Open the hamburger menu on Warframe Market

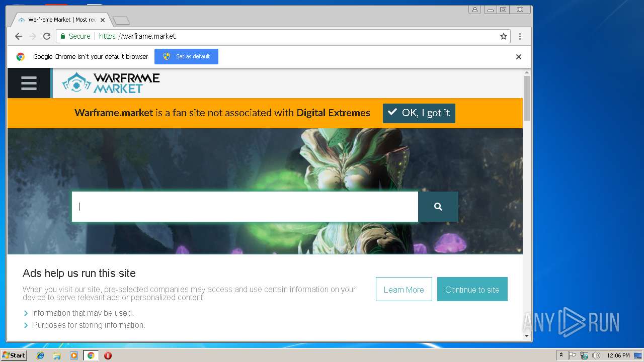29,83
